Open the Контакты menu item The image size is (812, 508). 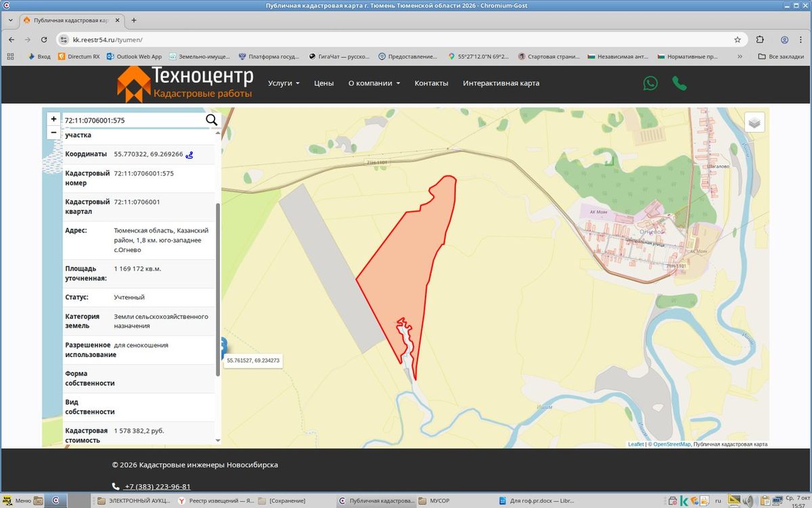(432, 83)
